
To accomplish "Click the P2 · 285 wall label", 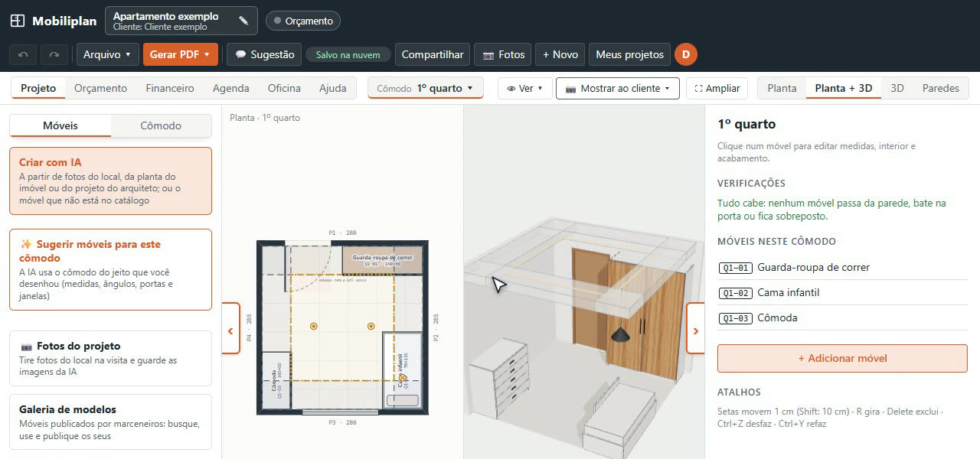I will pyautogui.click(x=436, y=327).
